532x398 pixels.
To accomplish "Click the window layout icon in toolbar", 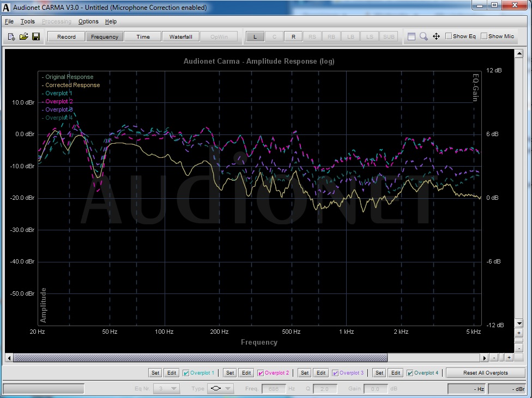I will (x=412, y=36).
